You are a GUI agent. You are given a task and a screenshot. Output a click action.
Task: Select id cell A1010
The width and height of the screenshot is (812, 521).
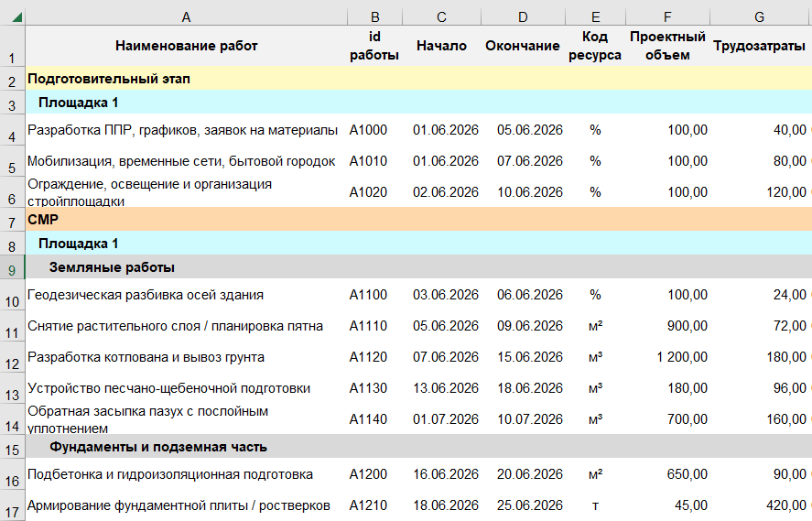point(374,161)
